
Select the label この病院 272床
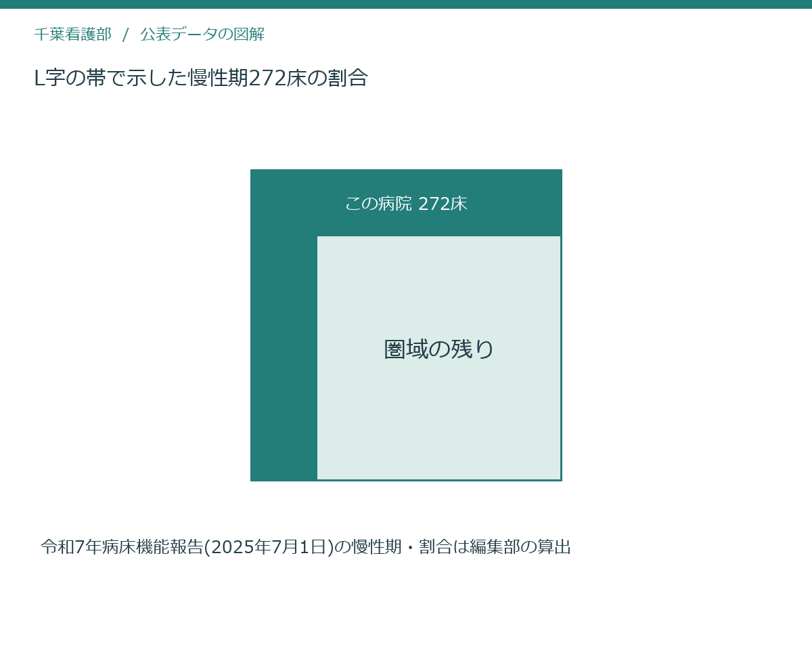tap(406, 203)
